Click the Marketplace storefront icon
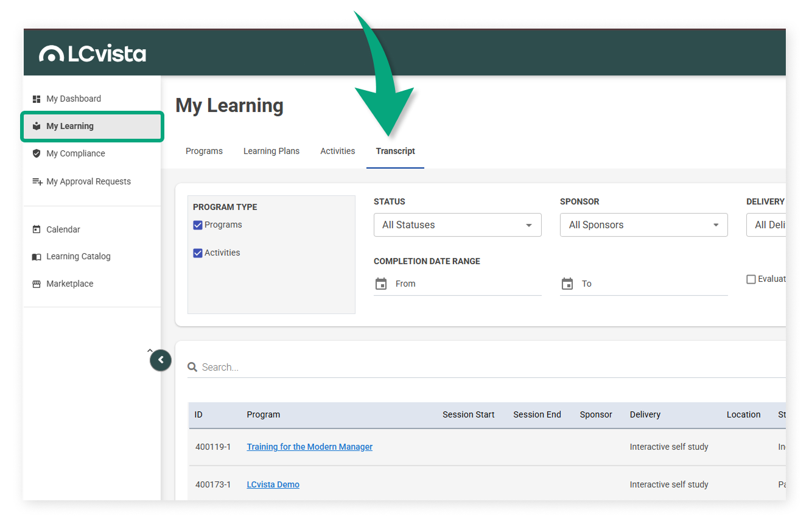Viewport: 812px width, 524px height. 37,284
